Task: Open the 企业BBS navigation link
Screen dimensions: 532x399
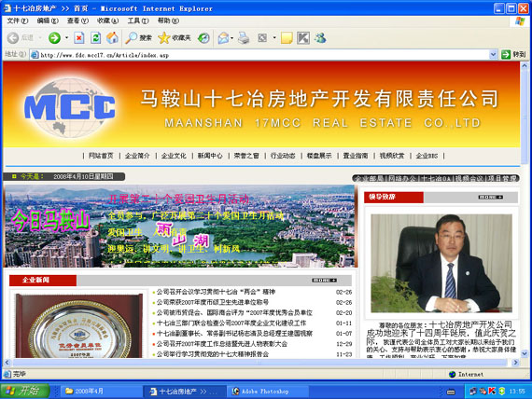Action: click(427, 156)
